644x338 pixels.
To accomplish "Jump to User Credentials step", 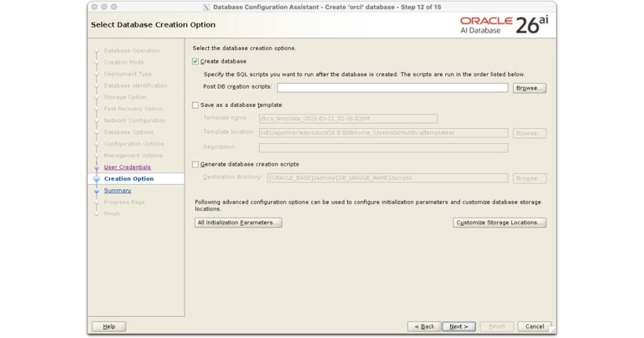I will [x=127, y=167].
